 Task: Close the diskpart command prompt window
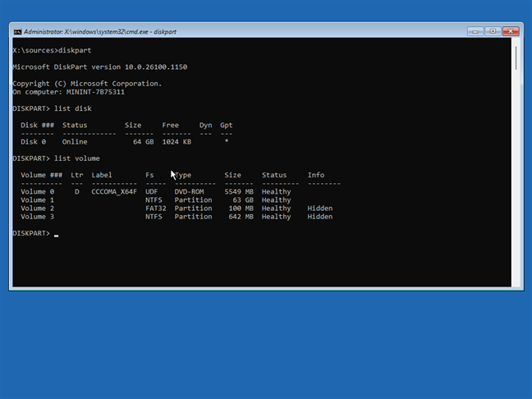coord(510,31)
